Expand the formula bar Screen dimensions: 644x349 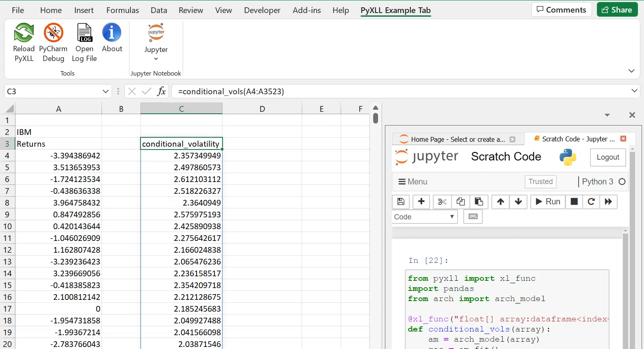[634, 91]
